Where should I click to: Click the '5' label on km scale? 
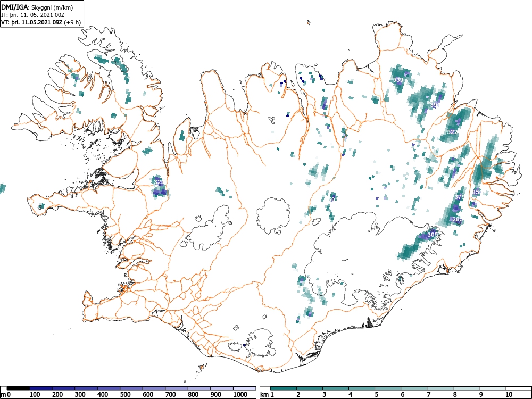[x=377, y=395]
